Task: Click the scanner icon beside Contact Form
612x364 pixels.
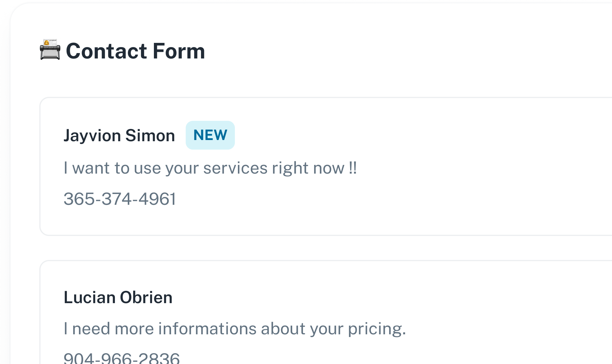Action: [50, 50]
